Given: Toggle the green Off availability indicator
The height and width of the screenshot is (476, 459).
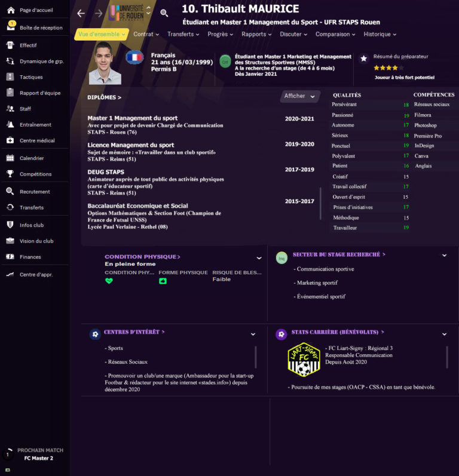Looking at the screenshot, I should [225, 62].
